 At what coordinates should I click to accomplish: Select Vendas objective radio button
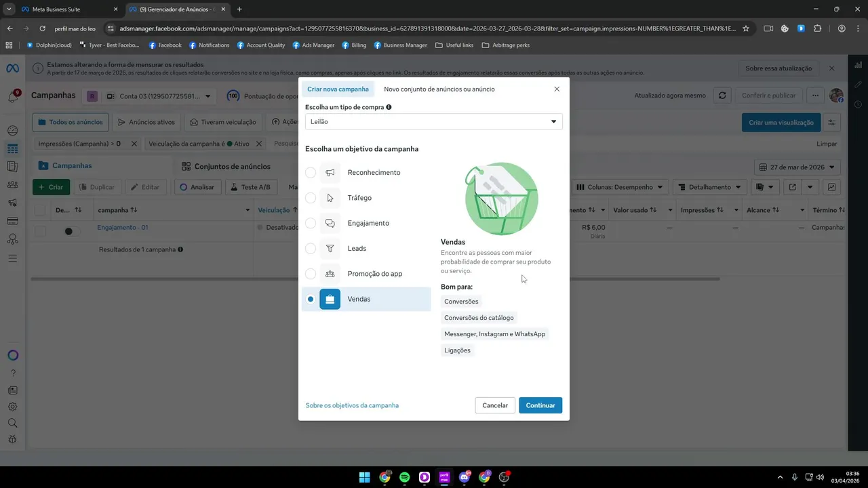point(311,299)
